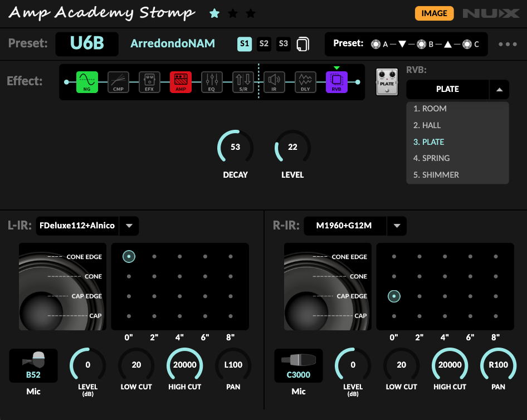Click the PLATE pedal thumbnail
The height and width of the screenshot is (420, 527).
pyautogui.click(x=387, y=82)
